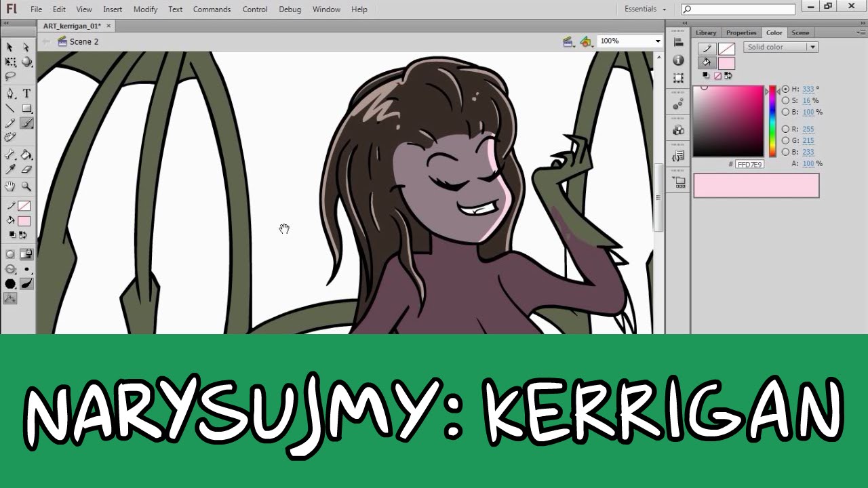Select the Subselection (white arrow) tool
Viewport: 868px width, 488px height.
(26, 47)
